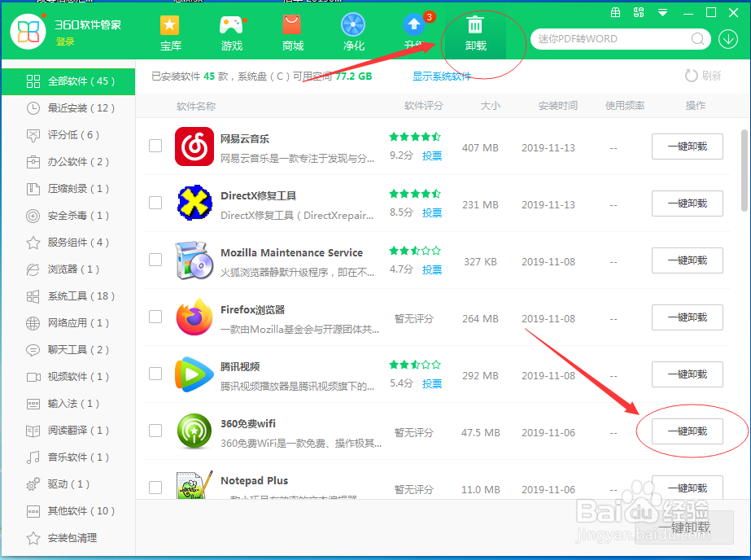Viewport: 751px width, 560px height.
Task: Expand the title bar dropdown menu arrow
Action: [662, 12]
